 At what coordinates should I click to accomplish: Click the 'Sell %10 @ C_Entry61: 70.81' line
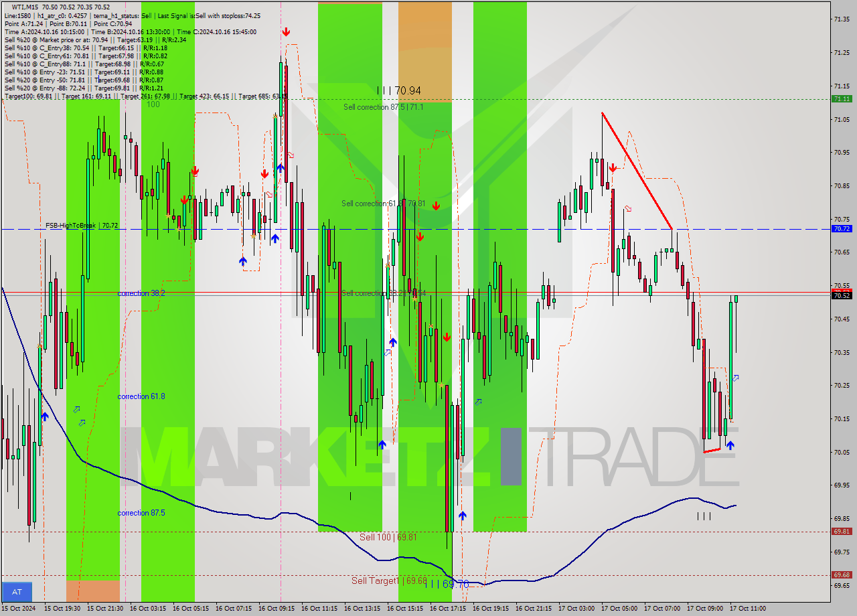86,56
